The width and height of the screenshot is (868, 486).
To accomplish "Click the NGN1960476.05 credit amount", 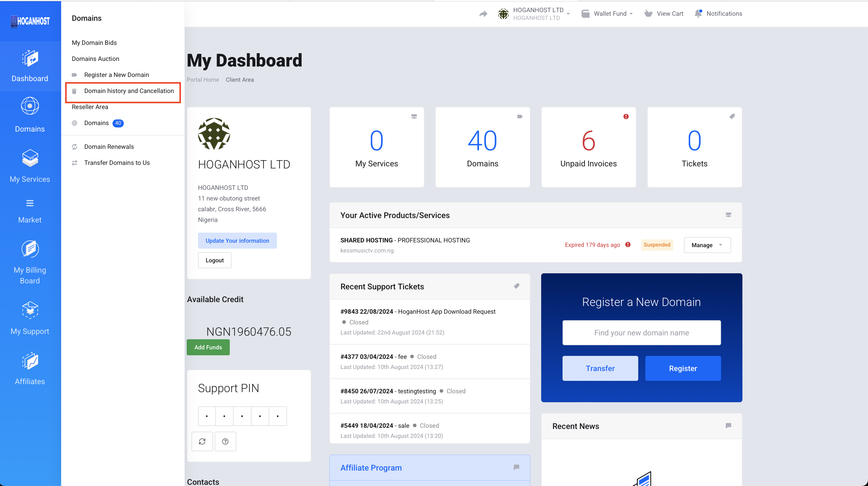I will 249,331.
